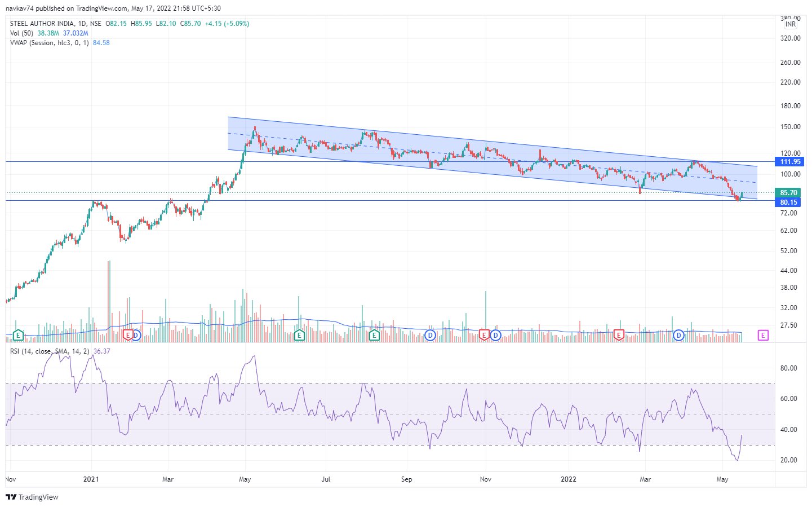This screenshot has width=812, height=507.
Task: Click the 2021 label on the time axis
Action: 91,479
